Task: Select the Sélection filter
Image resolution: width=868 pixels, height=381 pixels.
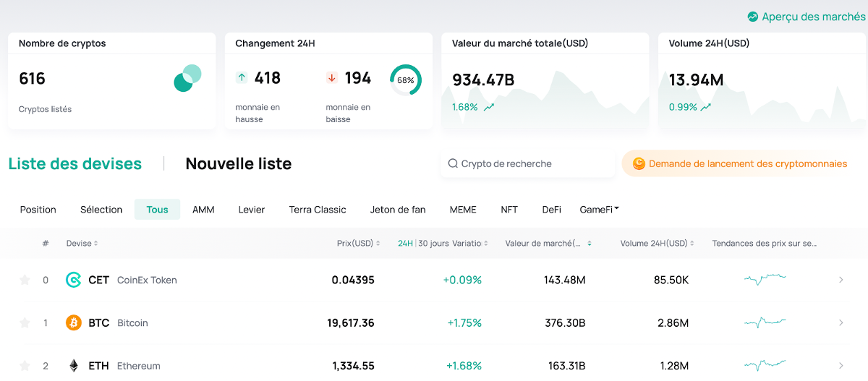Action: pyautogui.click(x=101, y=210)
